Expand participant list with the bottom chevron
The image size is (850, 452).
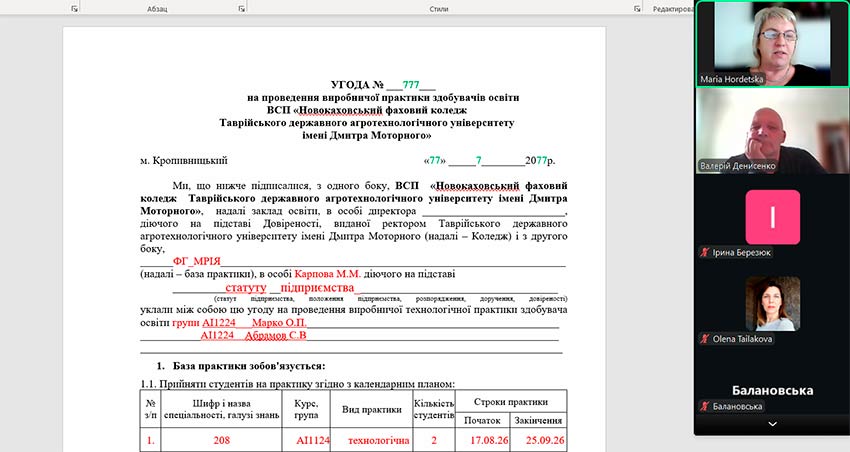point(772,424)
